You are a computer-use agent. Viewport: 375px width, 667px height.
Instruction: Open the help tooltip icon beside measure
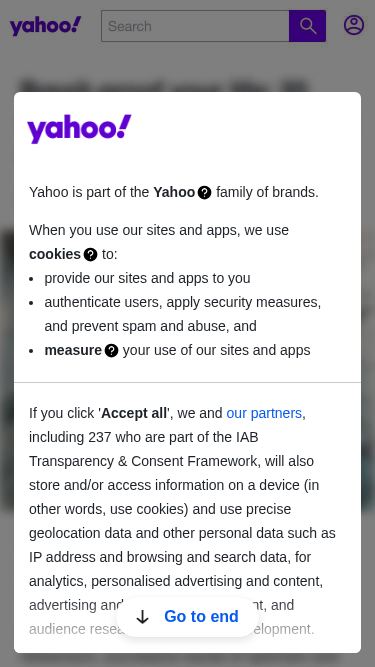(x=111, y=351)
